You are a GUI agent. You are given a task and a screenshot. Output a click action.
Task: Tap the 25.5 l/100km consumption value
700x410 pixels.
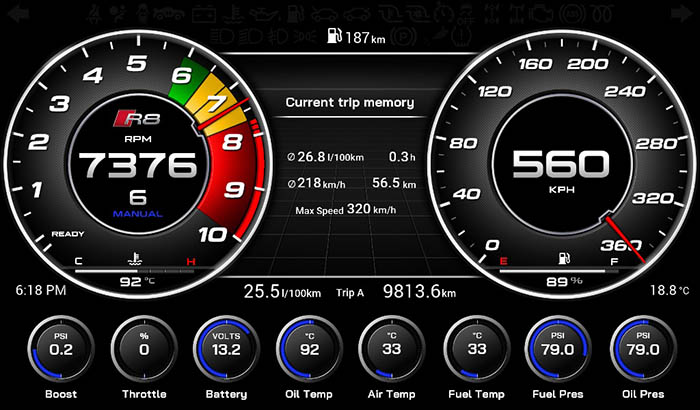click(x=282, y=292)
